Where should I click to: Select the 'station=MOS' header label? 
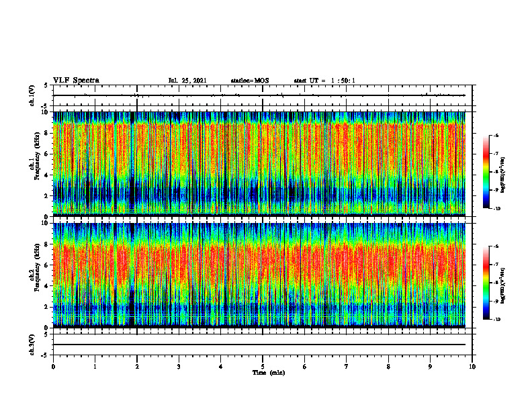(250, 81)
